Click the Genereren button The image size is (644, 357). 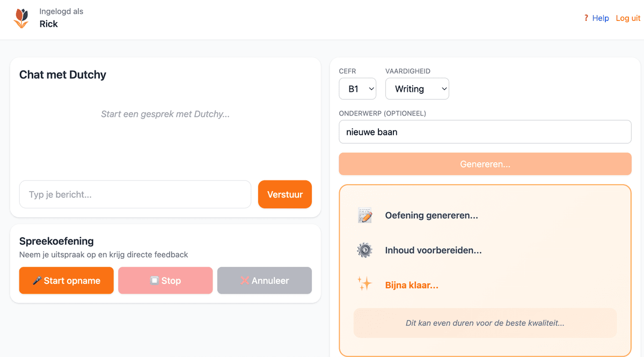[x=485, y=164]
